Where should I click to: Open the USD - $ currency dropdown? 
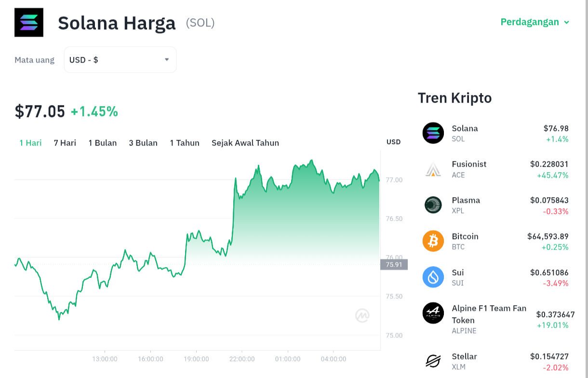(120, 60)
